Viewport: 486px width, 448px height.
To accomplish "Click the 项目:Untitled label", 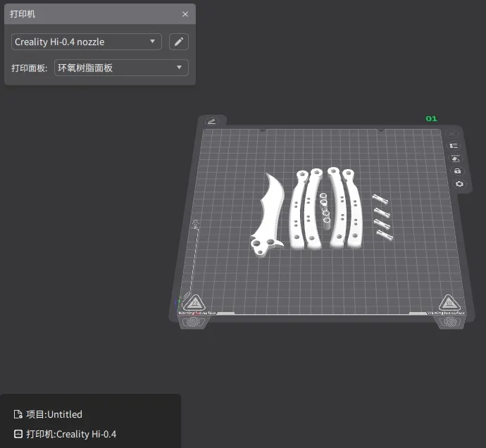I will coord(54,414).
